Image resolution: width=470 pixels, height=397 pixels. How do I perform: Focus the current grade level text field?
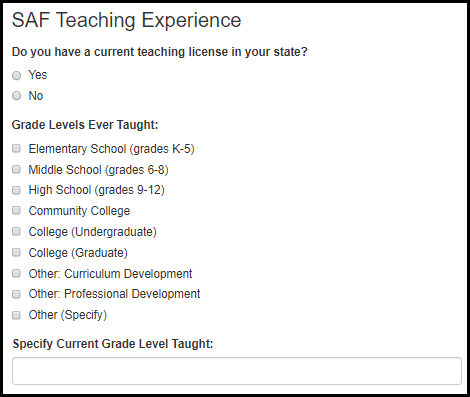(237, 371)
